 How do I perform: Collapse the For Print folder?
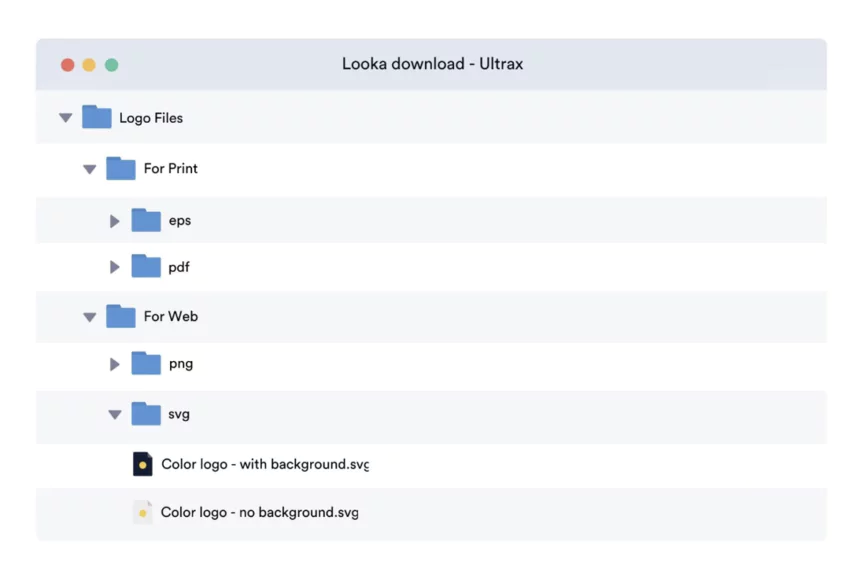89,168
